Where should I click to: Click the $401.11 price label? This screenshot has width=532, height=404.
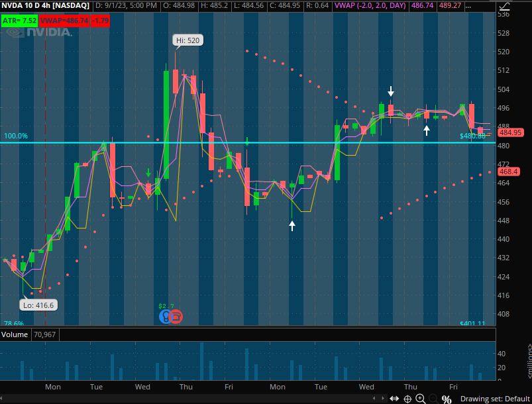pyautogui.click(x=472, y=323)
